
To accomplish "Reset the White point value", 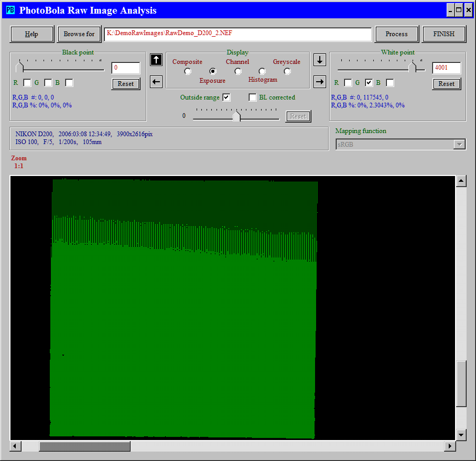I will click(x=446, y=84).
